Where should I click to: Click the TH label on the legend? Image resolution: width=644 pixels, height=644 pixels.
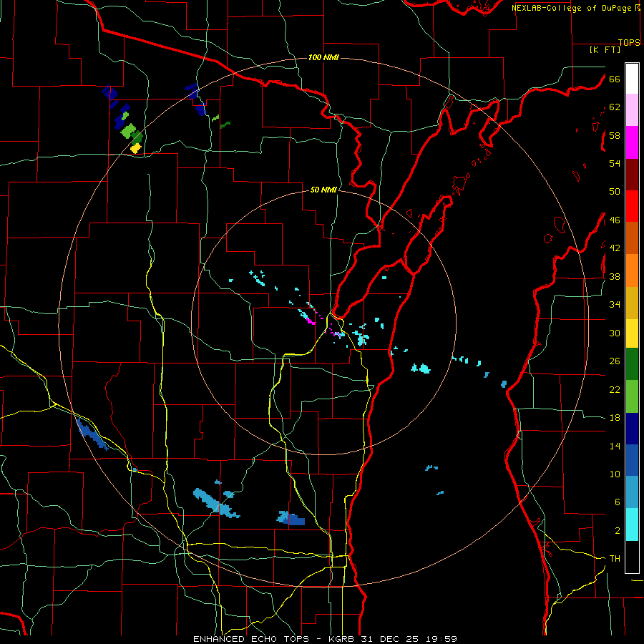pos(615,558)
